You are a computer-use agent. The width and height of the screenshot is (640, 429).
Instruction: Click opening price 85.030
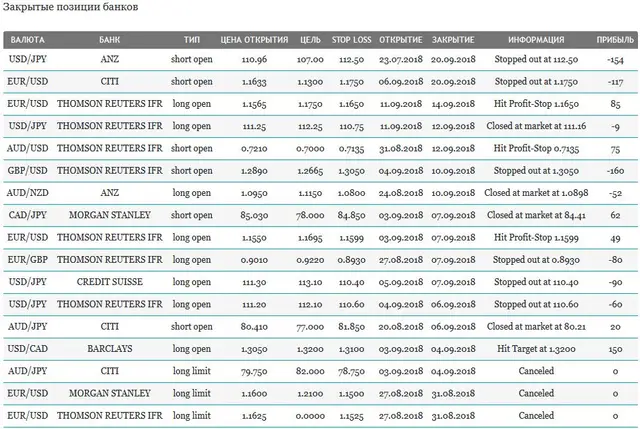click(x=254, y=215)
